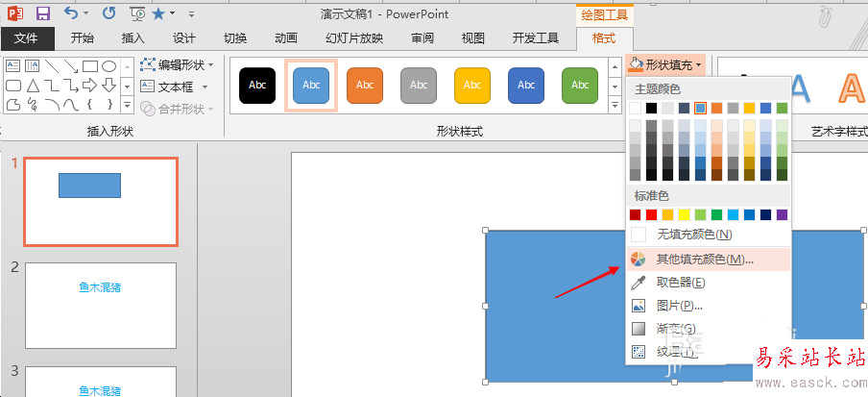Apply the gray Abc shape style

[x=419, y=86]
